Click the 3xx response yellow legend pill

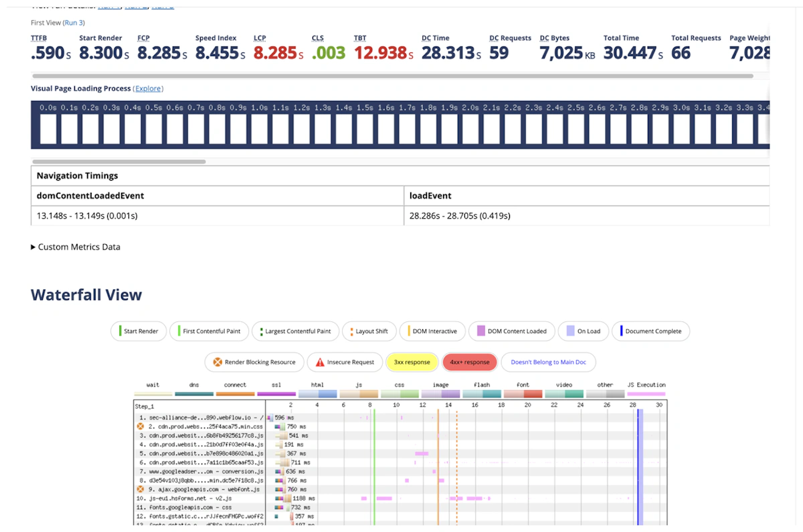(412, 362)
